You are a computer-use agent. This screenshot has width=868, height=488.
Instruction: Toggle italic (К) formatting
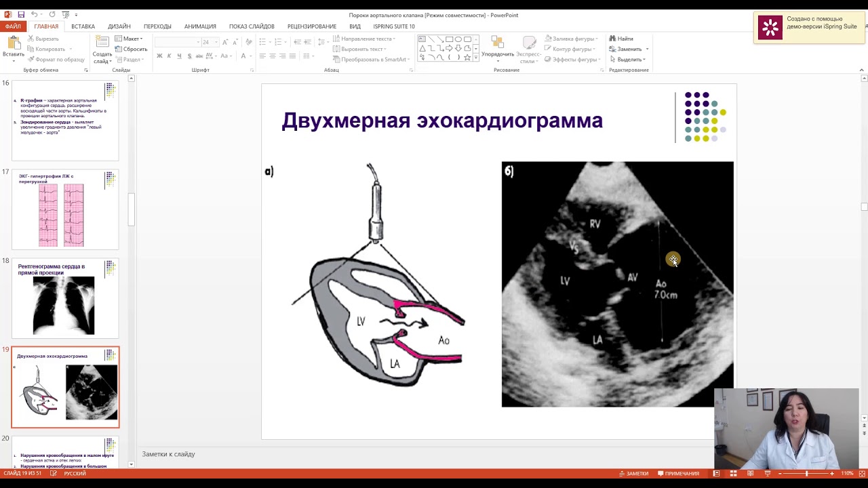(170, 56)
